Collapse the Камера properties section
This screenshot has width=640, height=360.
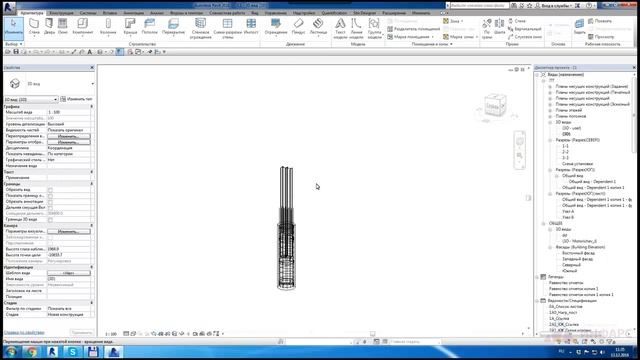click(91, 225)
